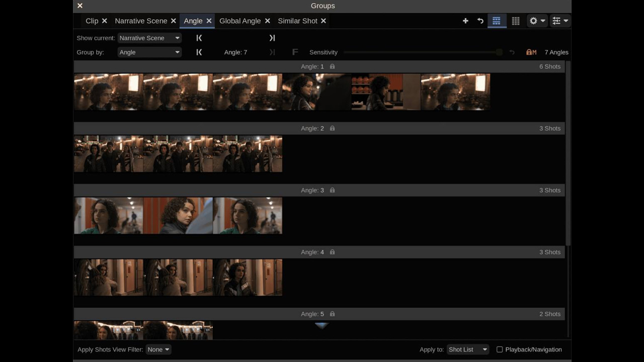Toggle the lock on Angle: 1
The height and width of the screenshot is (362, 644).
332,66
